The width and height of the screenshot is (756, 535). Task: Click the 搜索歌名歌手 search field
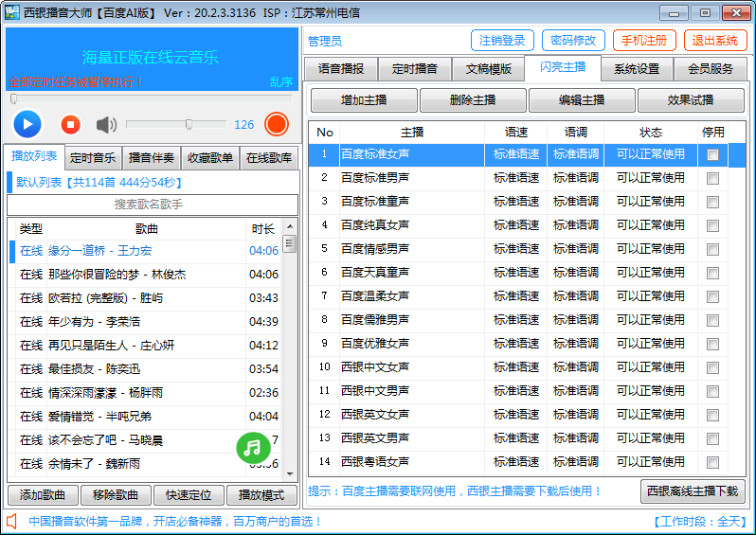click(152, 205)
